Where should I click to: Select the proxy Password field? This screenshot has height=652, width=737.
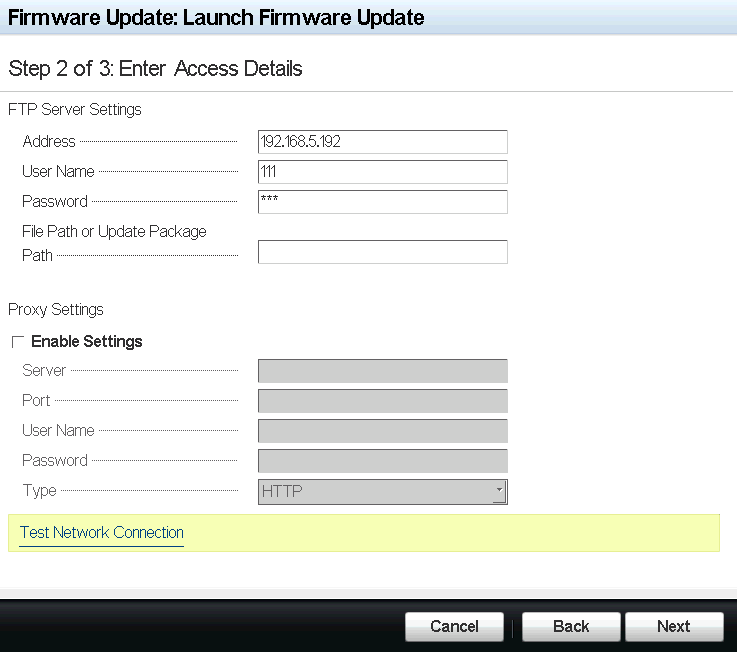pos(382,461)
